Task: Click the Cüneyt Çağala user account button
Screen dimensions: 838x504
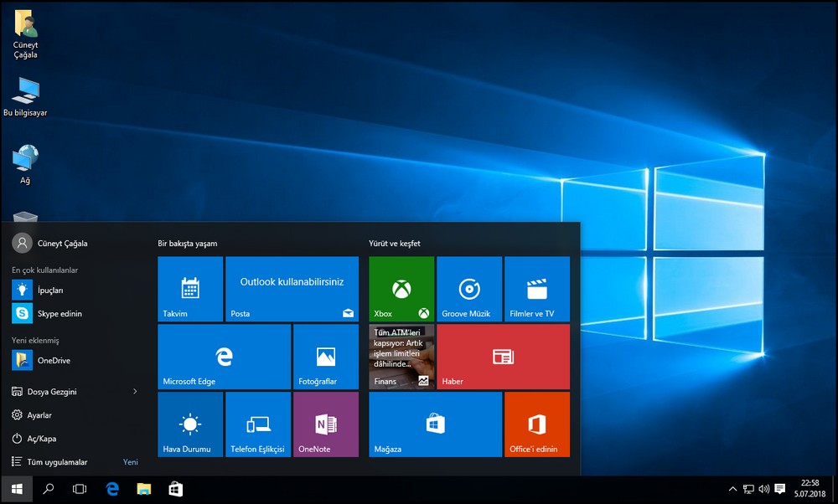Action: click(x=50, y=243)
